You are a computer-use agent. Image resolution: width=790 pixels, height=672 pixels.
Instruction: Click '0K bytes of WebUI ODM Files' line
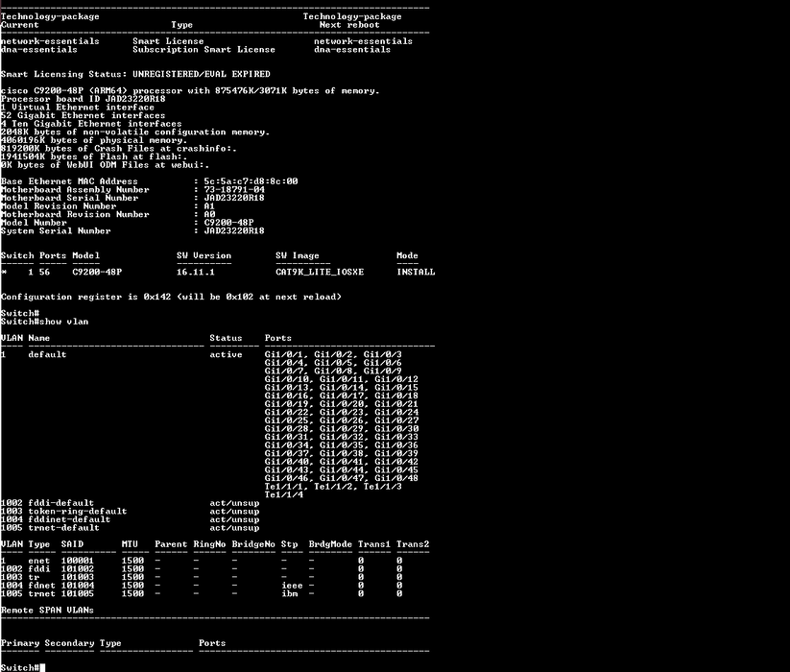(x=105, y=165)
